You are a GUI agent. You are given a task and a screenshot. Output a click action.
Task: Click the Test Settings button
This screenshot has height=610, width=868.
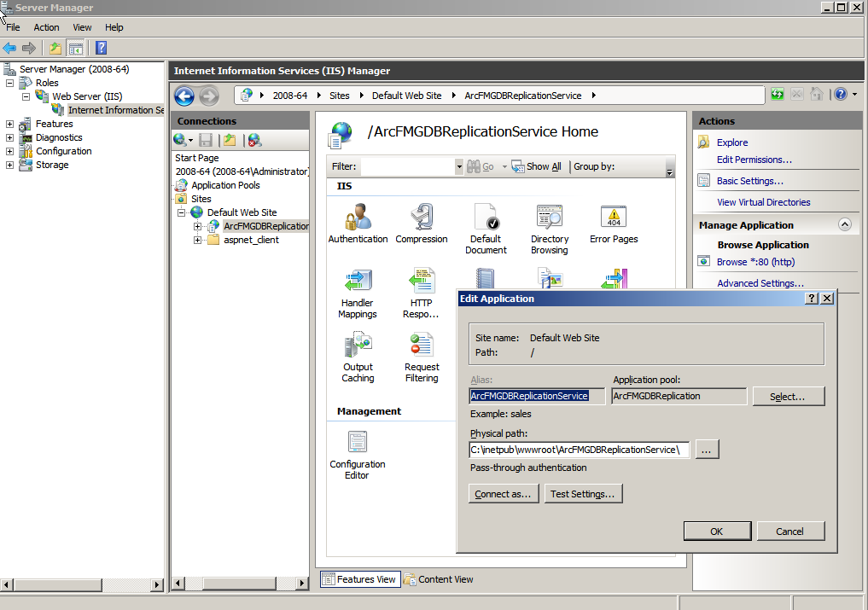tap(583, 493)
